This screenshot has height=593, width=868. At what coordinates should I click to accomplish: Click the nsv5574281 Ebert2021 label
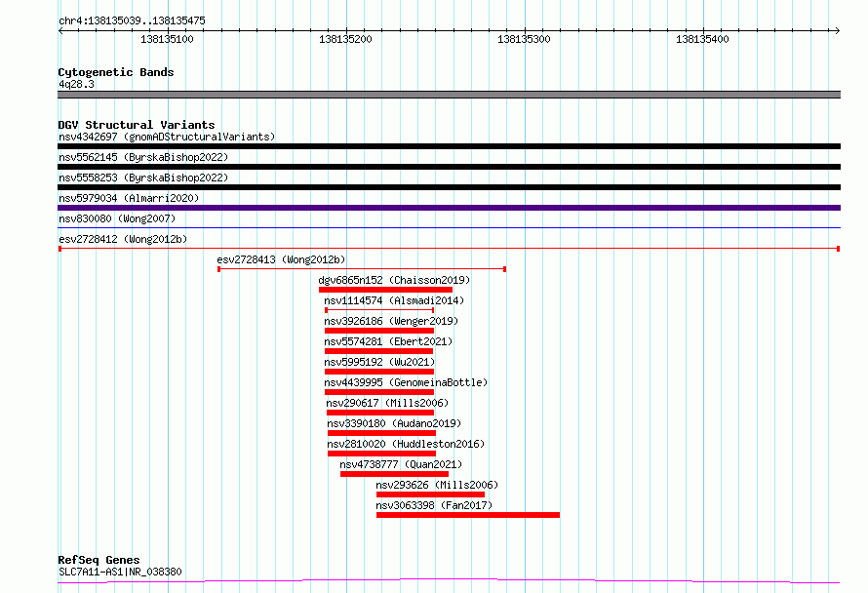[x=388, y=341]
